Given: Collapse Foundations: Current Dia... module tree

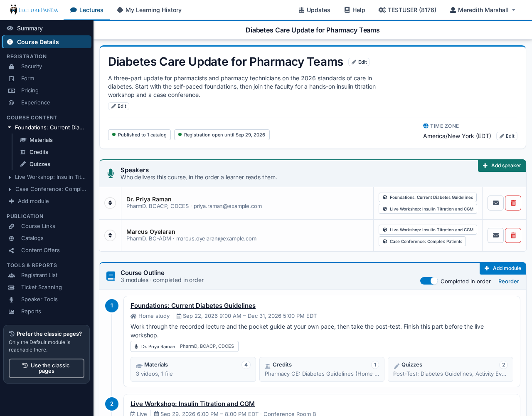Looking at the screenshot, I should click(x=9, y=127).
